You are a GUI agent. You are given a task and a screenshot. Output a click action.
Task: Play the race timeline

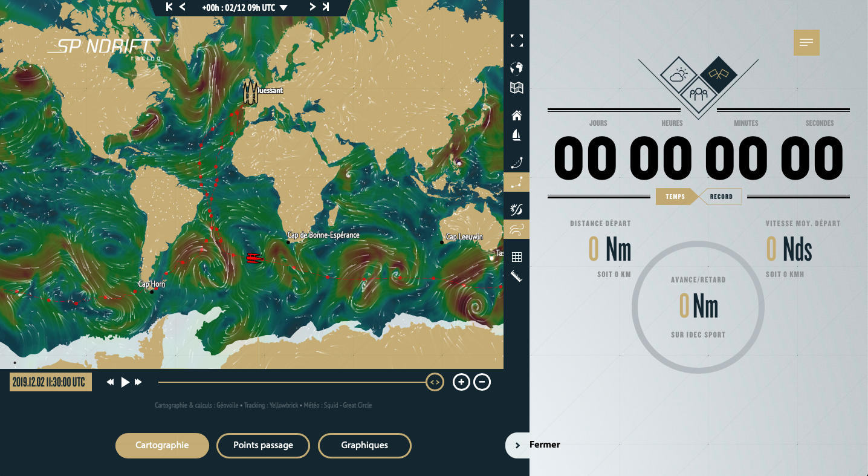[x=125, y=382]
